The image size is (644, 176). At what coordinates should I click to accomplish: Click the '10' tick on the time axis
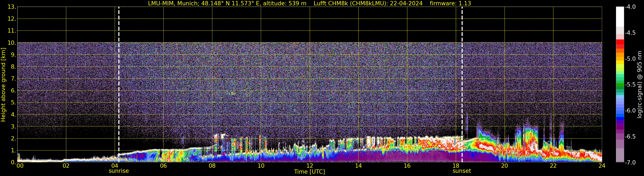(x=261, y=166)
